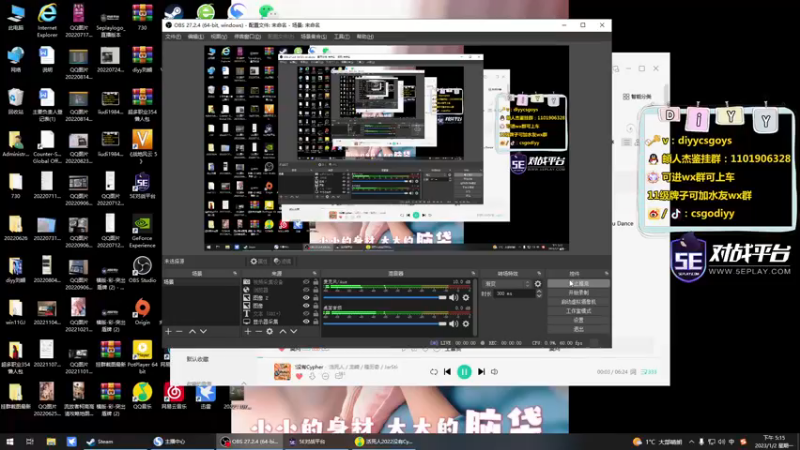Skip to next track in music player
The image size is (800, 450).
(481, 372)
